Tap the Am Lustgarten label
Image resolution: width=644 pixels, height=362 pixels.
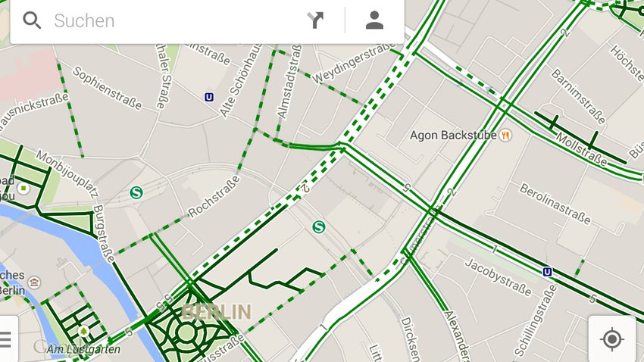[83, 349]
